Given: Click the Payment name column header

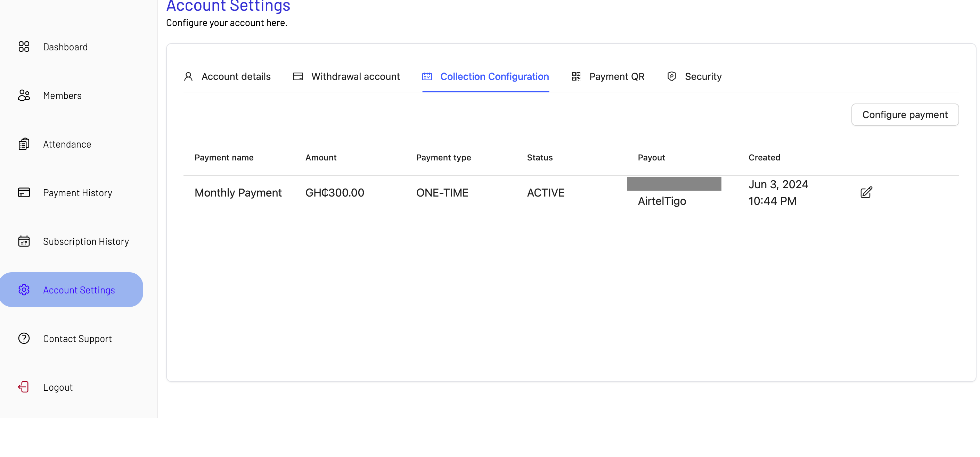Looking at the screenshot, I should [x=224, y=157].
